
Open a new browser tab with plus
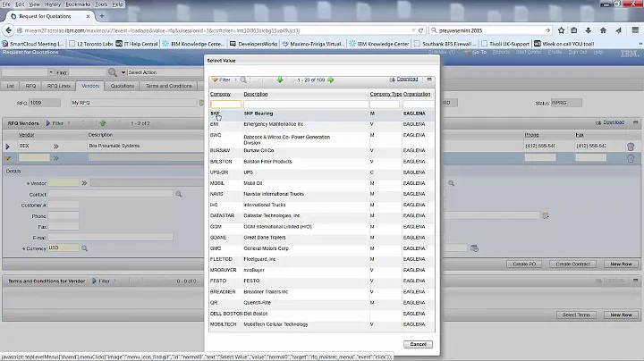click(x=102, y=16)
